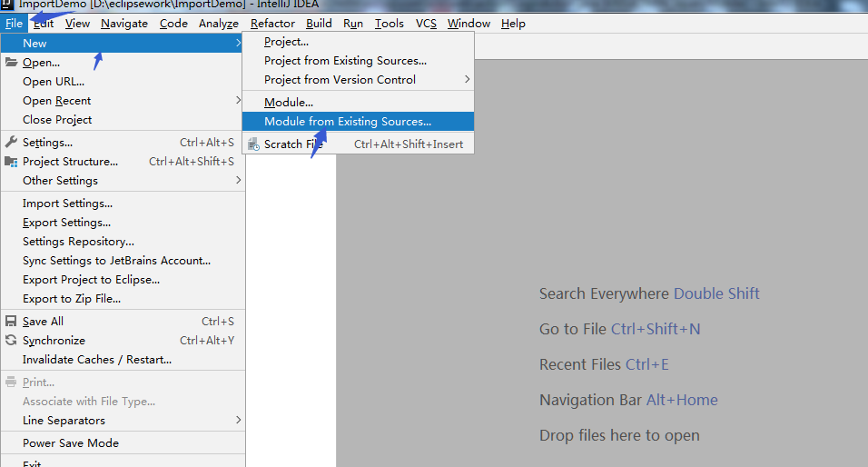The height and width of the screenshot is (467, 868).
Task: Choose Export Project to Eclipse...
Action: coord(123,280)
